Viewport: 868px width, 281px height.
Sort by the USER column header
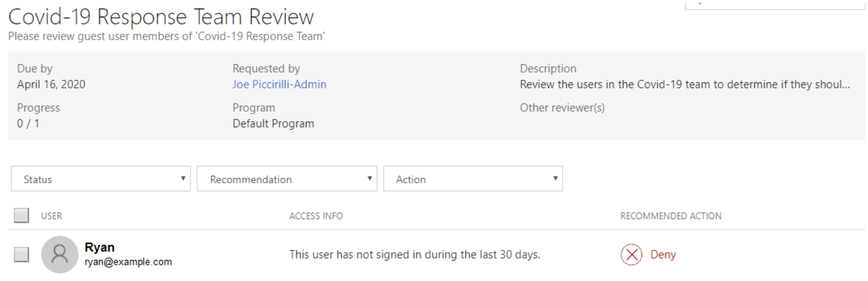[x=52, y=216]
